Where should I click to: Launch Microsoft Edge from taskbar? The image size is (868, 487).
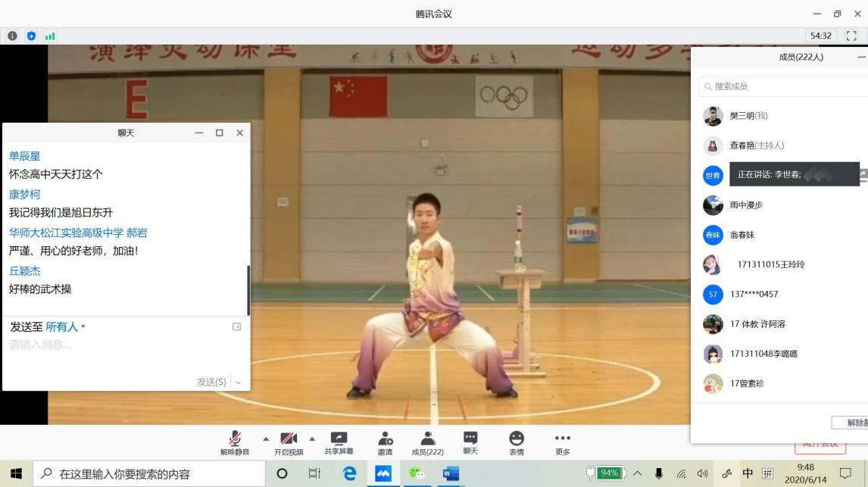pyautogui.click(x=349, y=473)
